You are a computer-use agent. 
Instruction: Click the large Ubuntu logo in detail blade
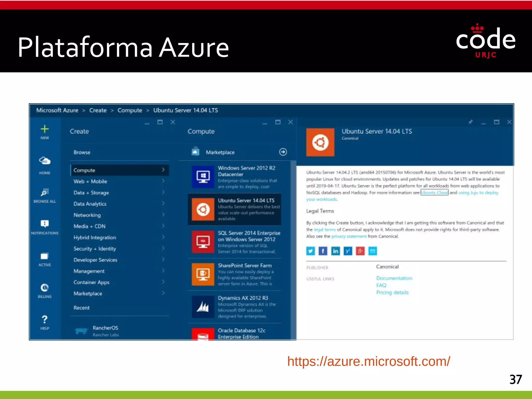click(x=320, y=142)
